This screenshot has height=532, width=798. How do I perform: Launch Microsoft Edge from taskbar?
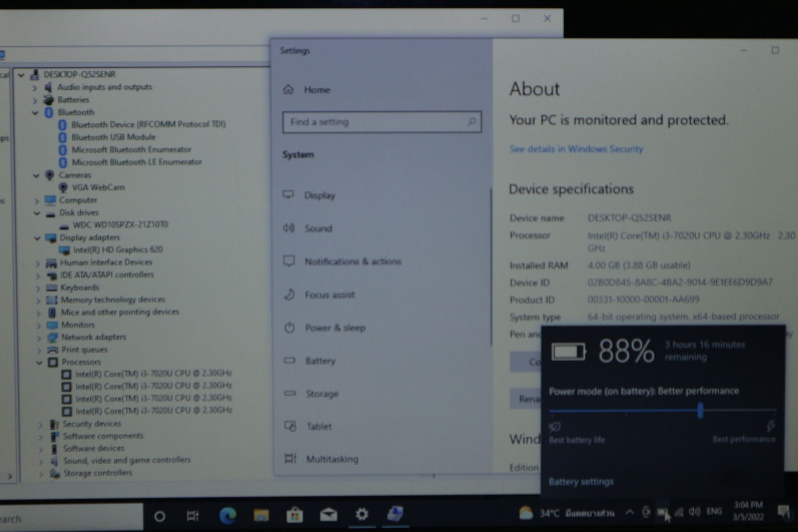[x=227, y=516]
